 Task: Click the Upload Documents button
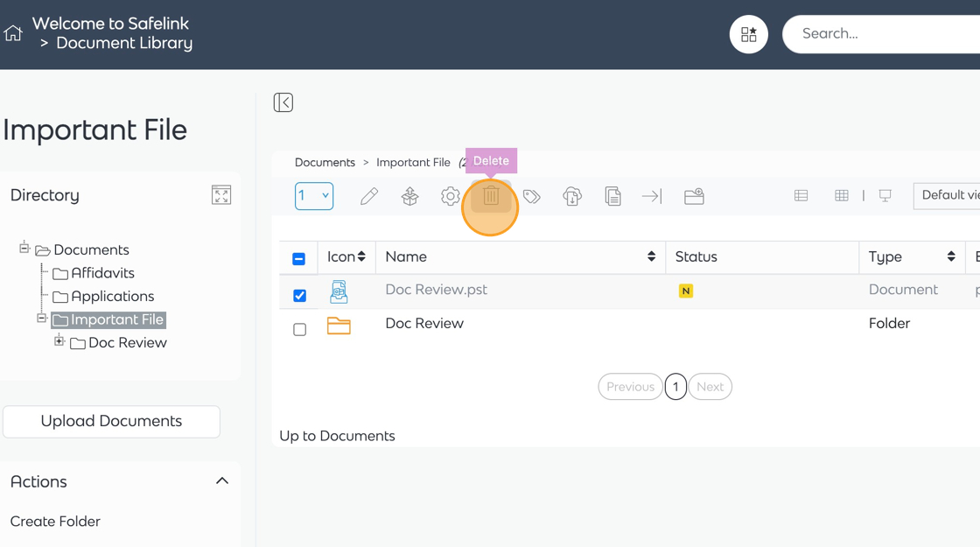[111, 421]
